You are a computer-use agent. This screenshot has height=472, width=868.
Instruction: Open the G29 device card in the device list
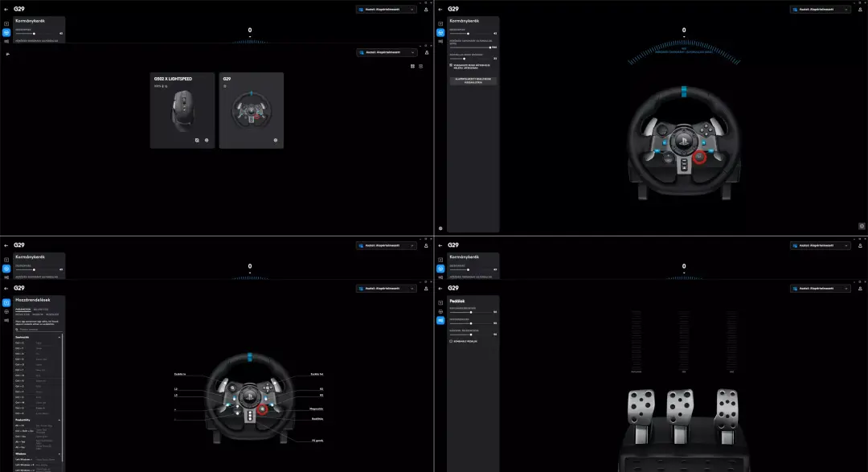252,110
